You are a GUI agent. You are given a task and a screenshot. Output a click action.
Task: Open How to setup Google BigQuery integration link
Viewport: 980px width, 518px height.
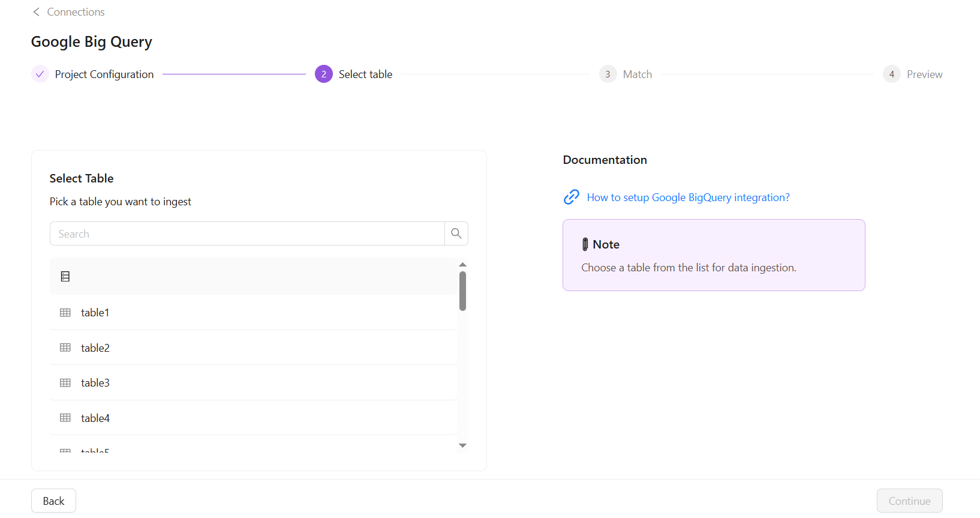tap(688, 197)
